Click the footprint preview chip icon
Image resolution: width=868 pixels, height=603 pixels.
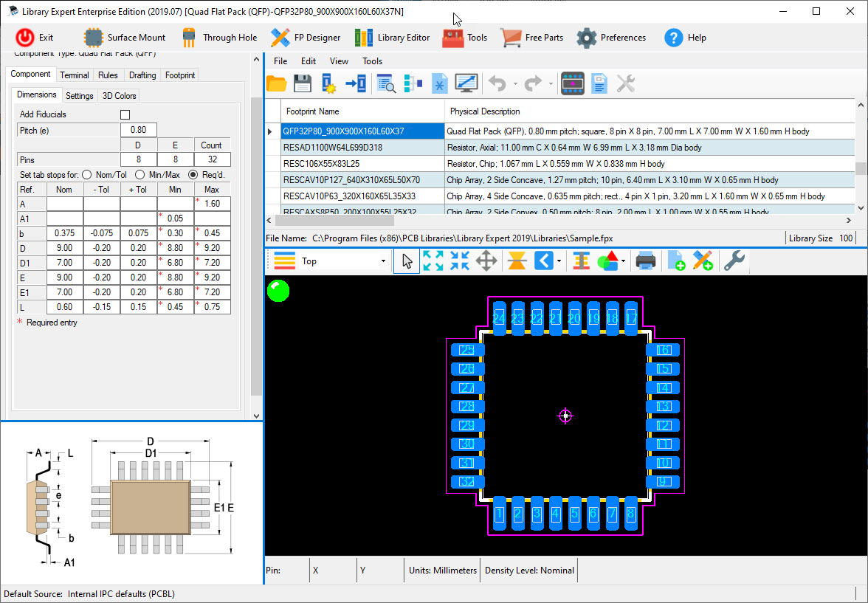point(573,83)
